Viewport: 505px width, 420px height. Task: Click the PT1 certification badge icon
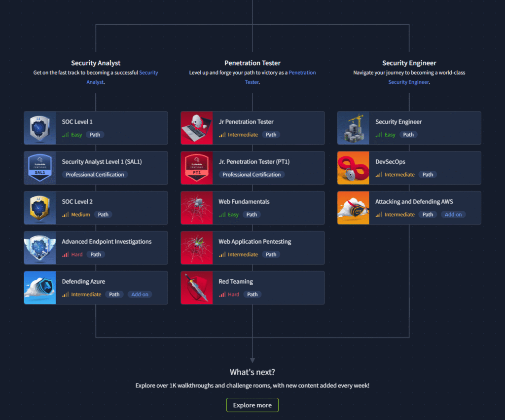tap(197, 168)
